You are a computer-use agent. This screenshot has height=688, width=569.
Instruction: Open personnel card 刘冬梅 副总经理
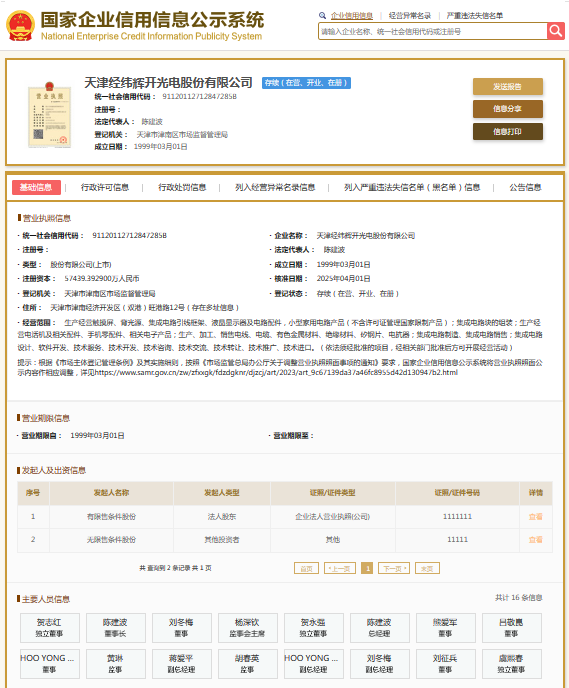coord(379,664)
